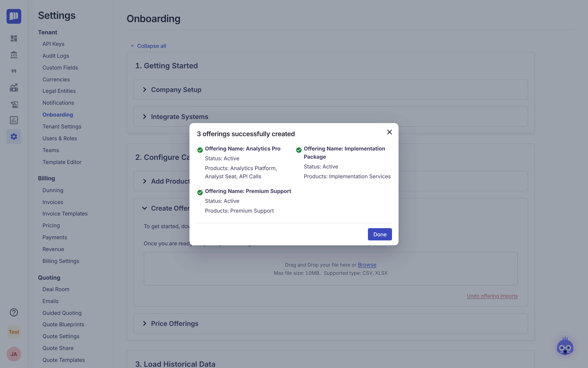This screenshot has width=588, height=368.
Task: Click Collapse all
Action: pos(148,46)
